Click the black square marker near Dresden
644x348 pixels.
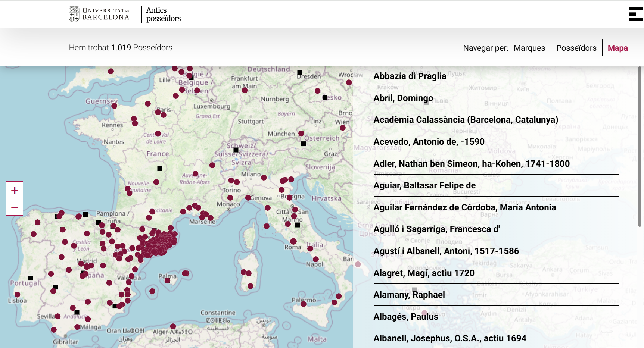(x=299, y=72)
